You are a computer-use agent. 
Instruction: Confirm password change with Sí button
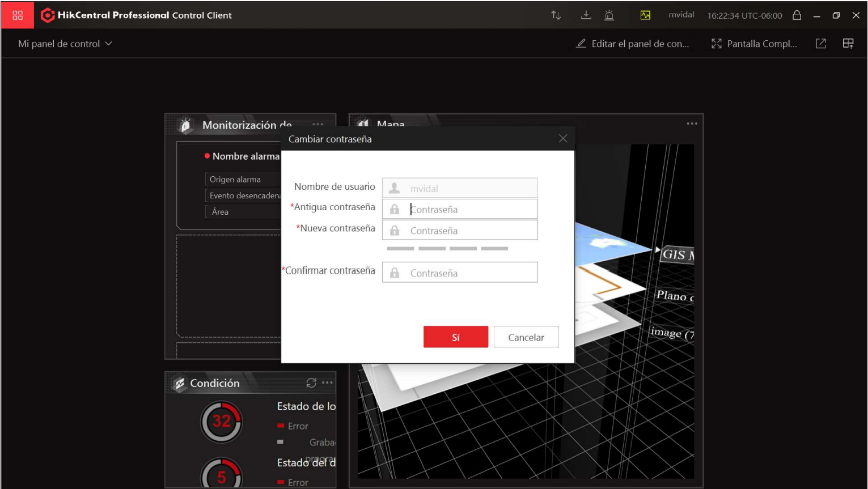(456, 337)
